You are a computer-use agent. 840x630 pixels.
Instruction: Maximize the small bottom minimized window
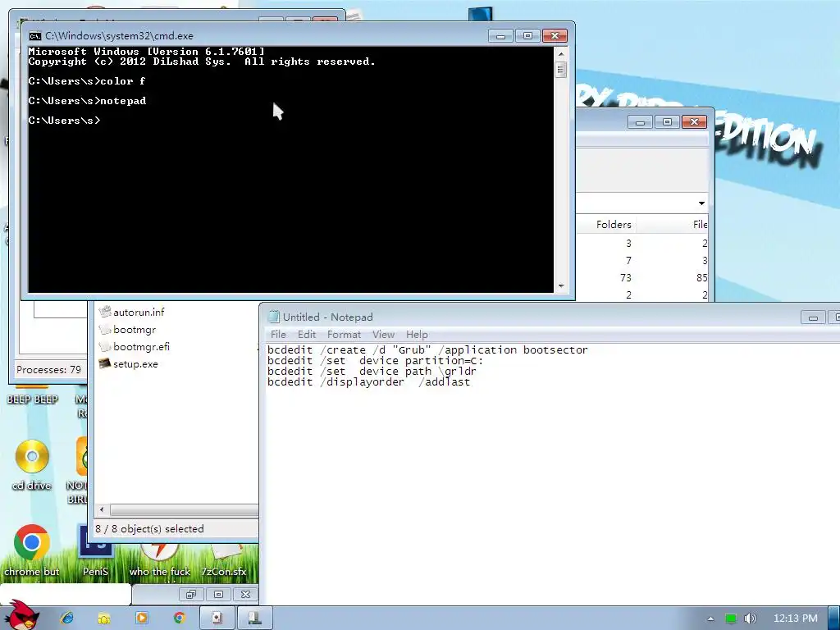tap(218, 594)
